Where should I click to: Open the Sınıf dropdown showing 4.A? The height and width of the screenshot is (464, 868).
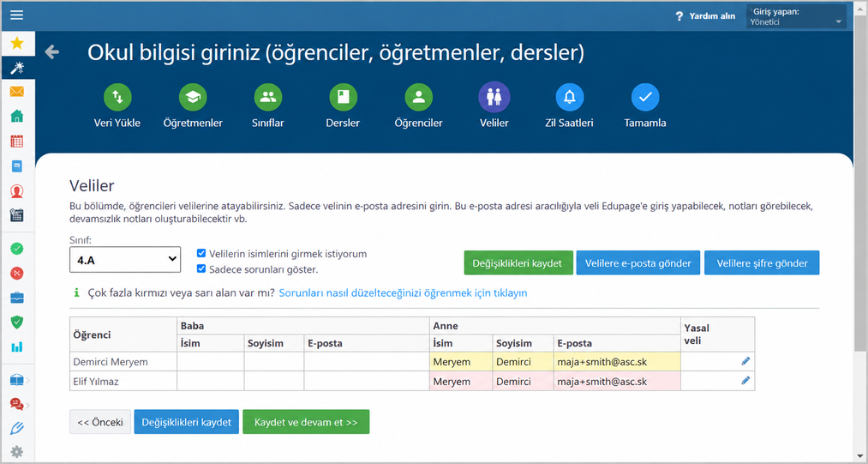[125, 259]
